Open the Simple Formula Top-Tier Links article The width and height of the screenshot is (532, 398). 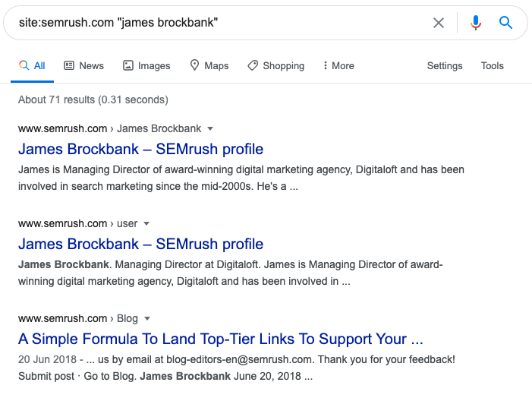[220, 339]
